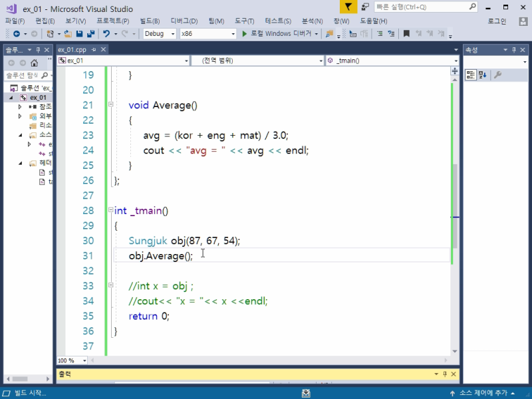Click the editor vertical scrollbar thumb
The height and width of the screenshot is (399, 532).
pos(455,205)
